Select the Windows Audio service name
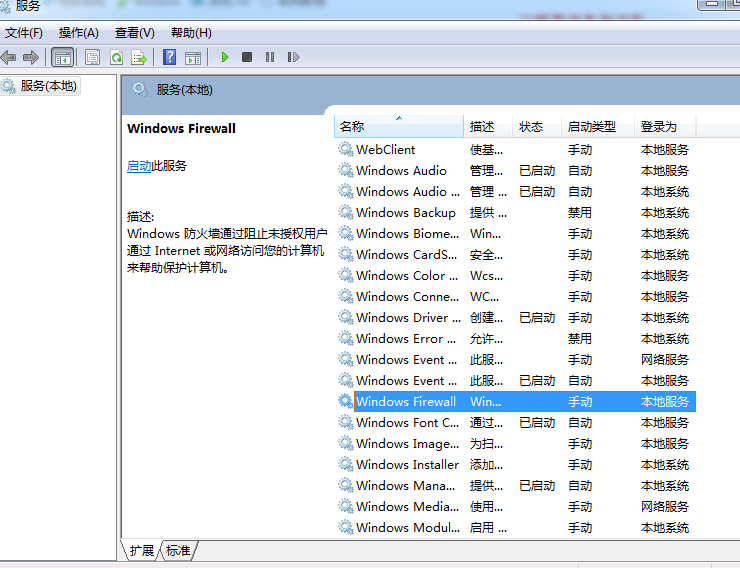Image resolution: width=740 pixels, height=568 pixels. (x=401, y=171)
